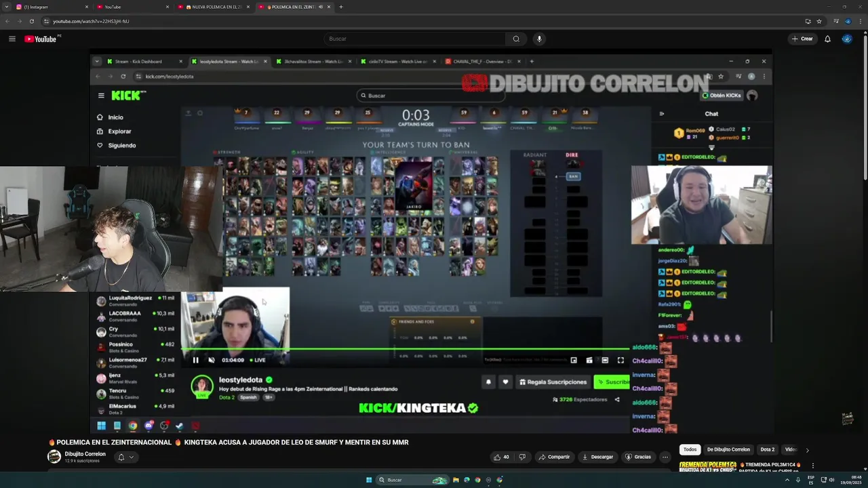Viewport: 868px width, 488px height.
Task: Expand the channel notification bell dropdown
Action: (126, 457)
